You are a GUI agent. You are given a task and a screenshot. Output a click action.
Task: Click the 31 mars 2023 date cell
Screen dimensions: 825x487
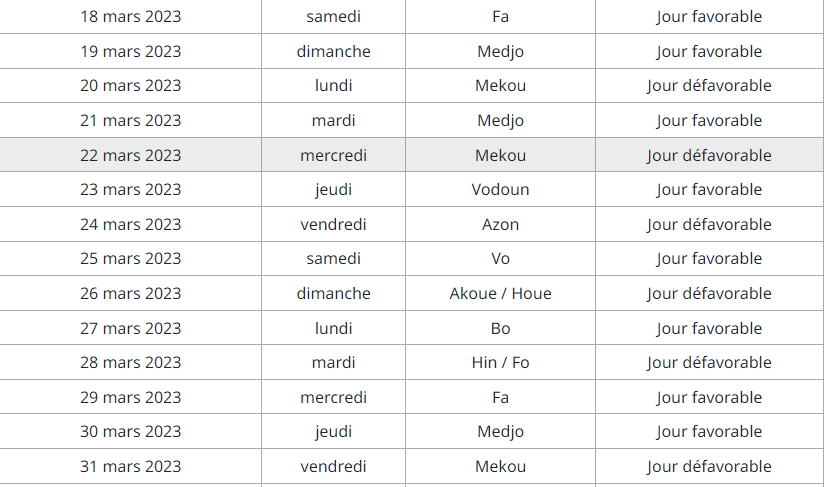130,467
